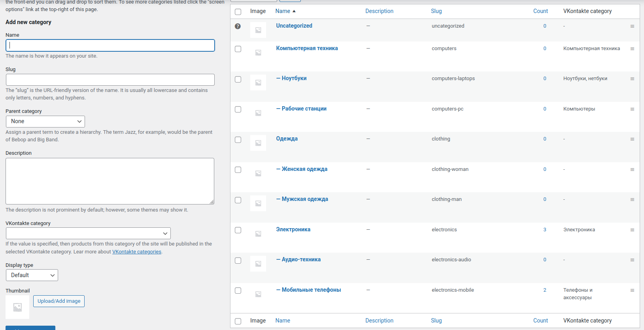Check the box for Рабочие станции
644x330 pixels.
(238, 109)
